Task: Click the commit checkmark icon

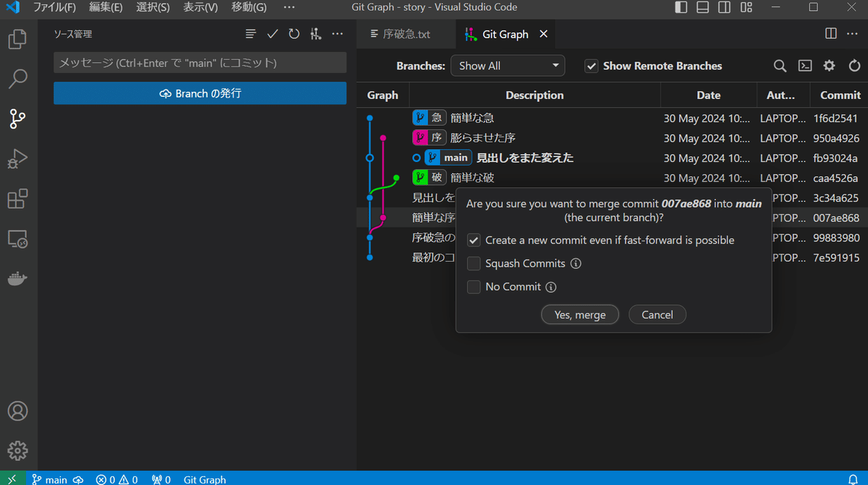Action: point(272,34)
